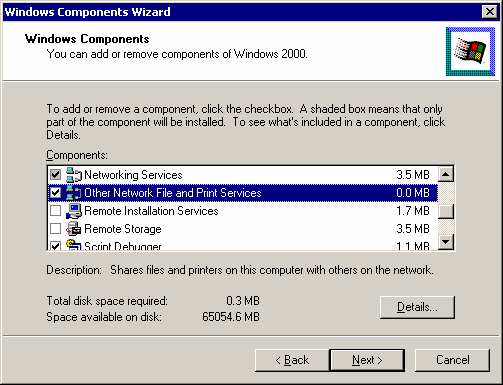Click the Windows Components Wizard title bar text

(x=87, y=12)
